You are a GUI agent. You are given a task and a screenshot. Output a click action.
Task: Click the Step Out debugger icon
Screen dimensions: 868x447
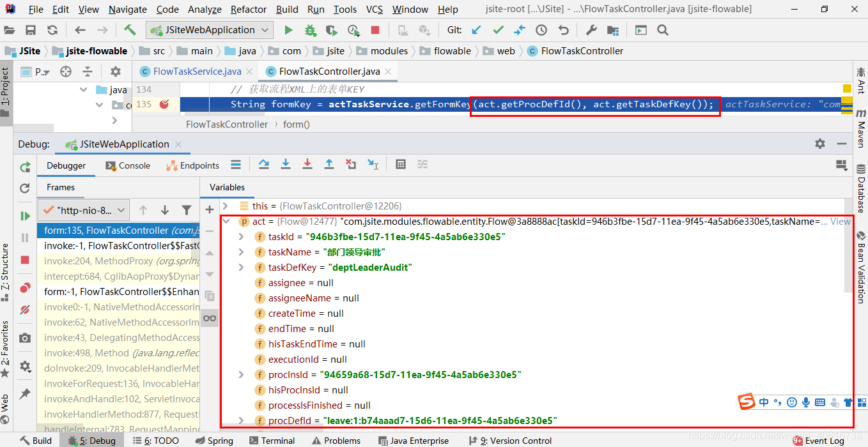pos(329,165)
